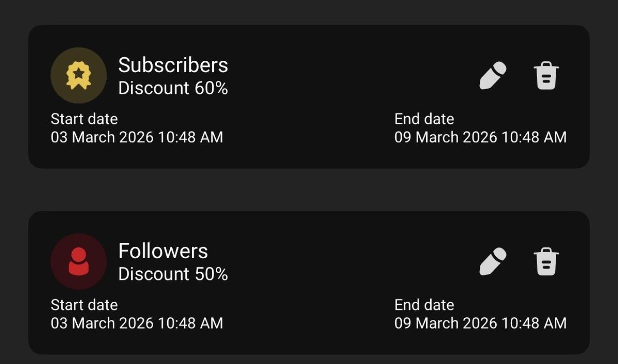Screen dimensions: 618x364
Task: Delete the Followers discount using the trash icon
Action: pos(546,262)
